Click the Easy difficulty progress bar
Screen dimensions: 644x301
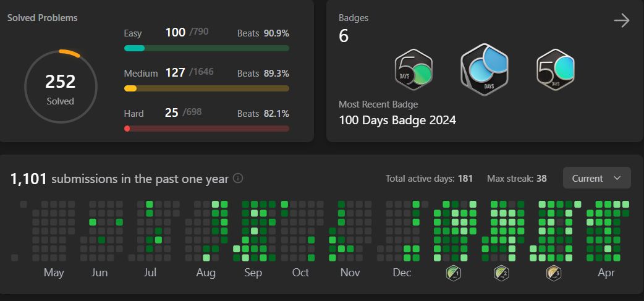[x=206, y=48]
